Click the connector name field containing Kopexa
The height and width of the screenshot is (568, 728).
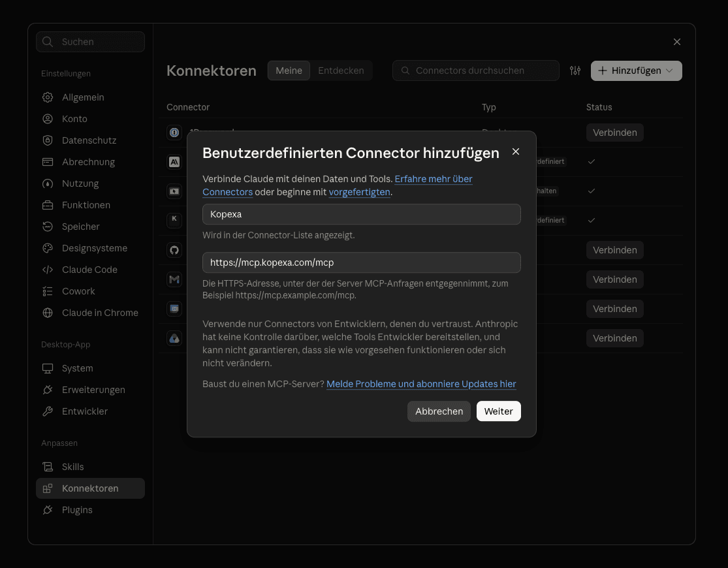coord(362,214)
